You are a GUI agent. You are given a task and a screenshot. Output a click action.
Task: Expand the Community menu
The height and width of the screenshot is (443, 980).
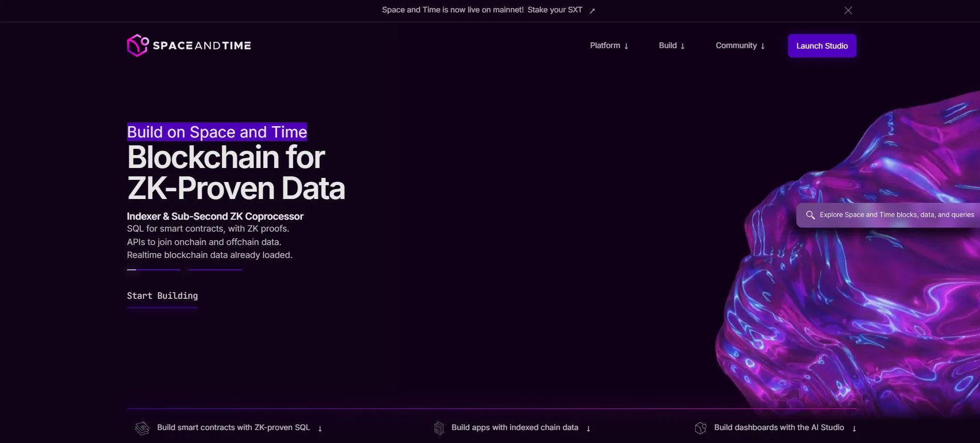[740, 45]
